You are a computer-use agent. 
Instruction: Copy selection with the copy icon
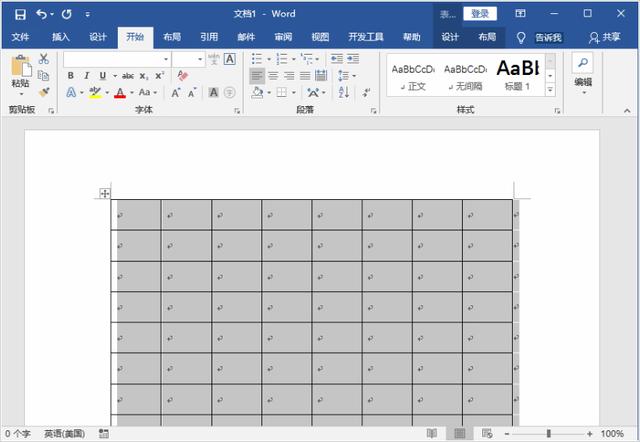point(44,76)
